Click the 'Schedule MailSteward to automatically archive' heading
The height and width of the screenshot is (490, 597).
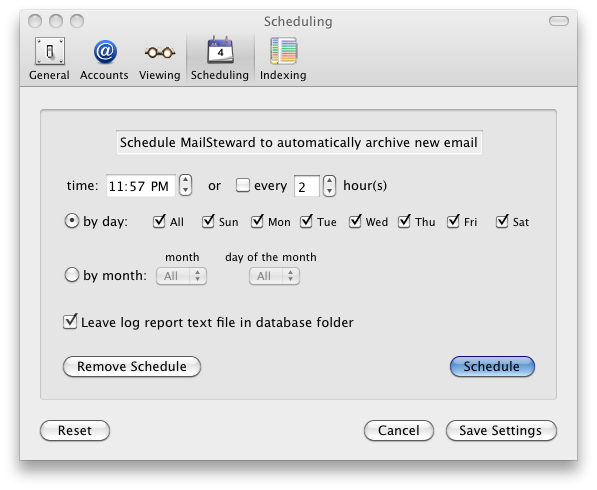tap(299, 142)
